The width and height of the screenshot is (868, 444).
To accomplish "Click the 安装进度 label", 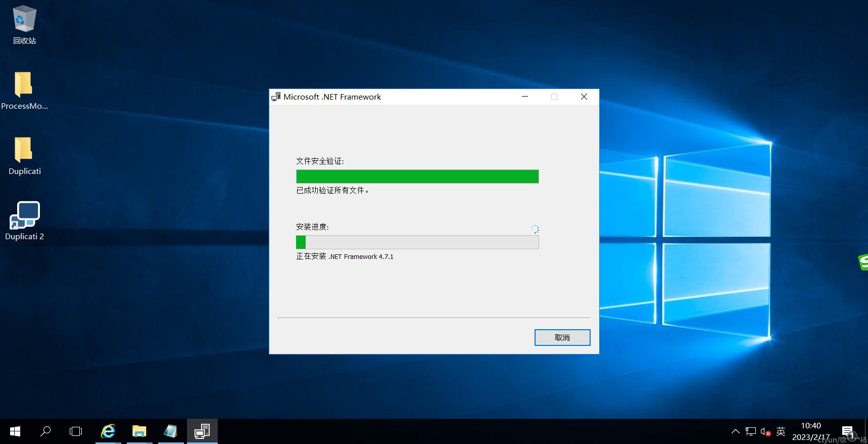I will click(312, 227).
